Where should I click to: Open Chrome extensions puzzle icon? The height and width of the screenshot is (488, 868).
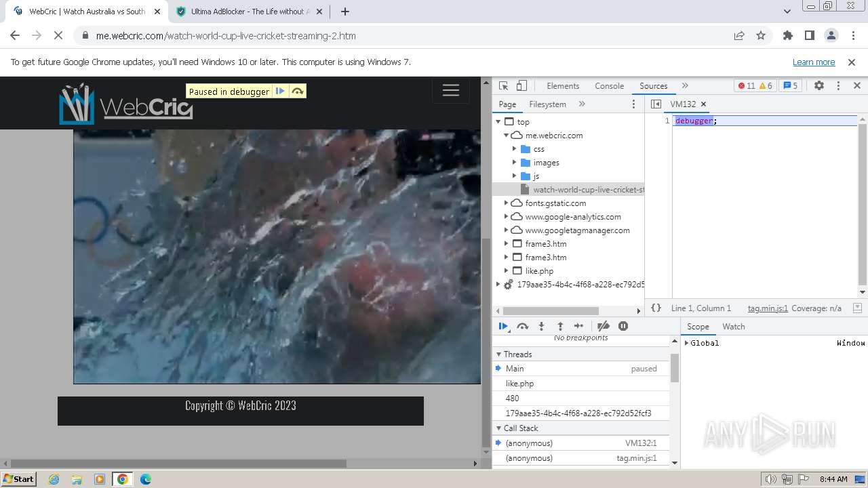click(788, 36)
